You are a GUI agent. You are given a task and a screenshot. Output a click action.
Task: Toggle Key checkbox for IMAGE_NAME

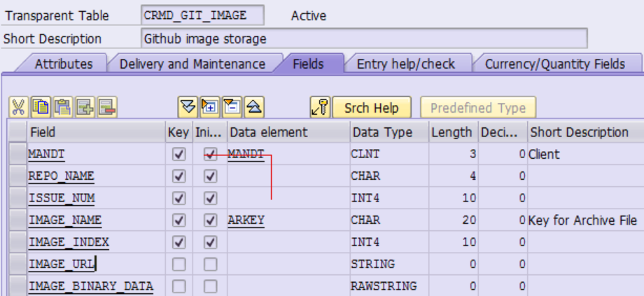[x=178, y=220]
